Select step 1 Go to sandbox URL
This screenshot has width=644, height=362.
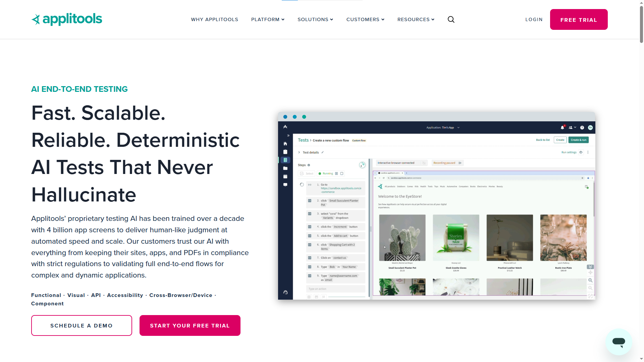point(335,188)
